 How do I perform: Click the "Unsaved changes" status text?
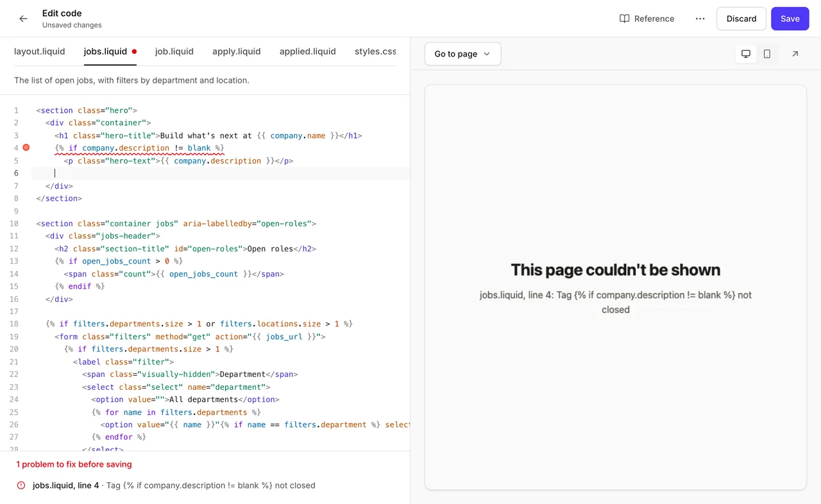[72, 25]
